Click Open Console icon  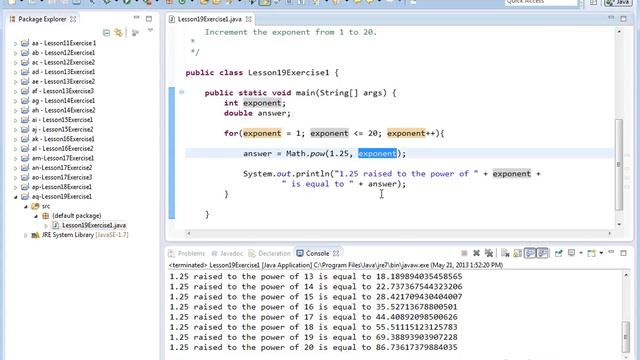coord(591,253)
